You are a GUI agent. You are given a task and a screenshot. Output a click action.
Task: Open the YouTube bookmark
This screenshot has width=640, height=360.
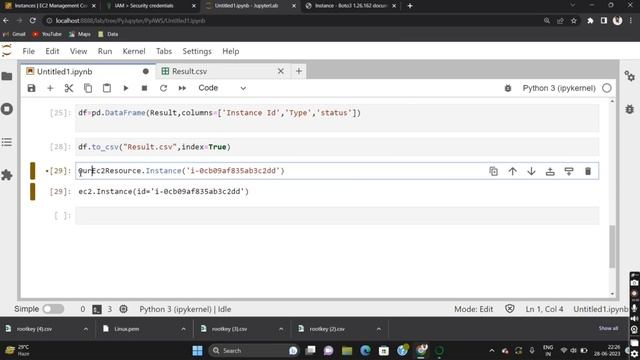pyautogui.click(x=47, y=34)
